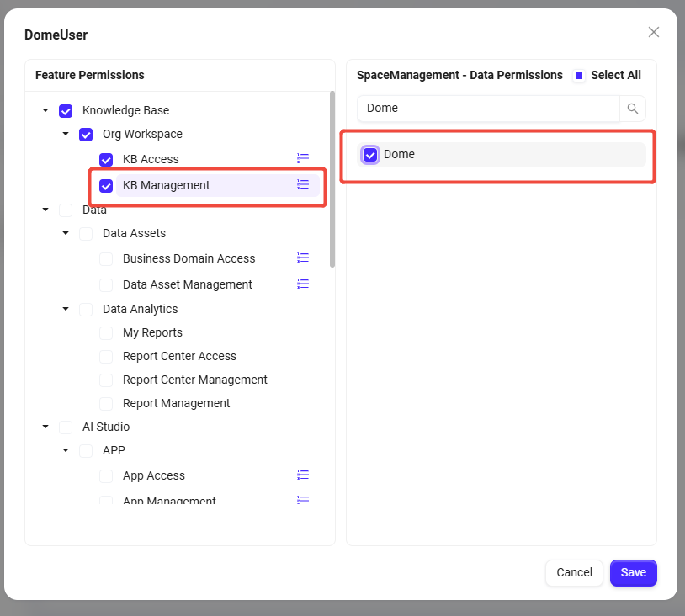Collapse the Data Analytics node
This screenshot has height=616, width=685.
click(66, 310)
